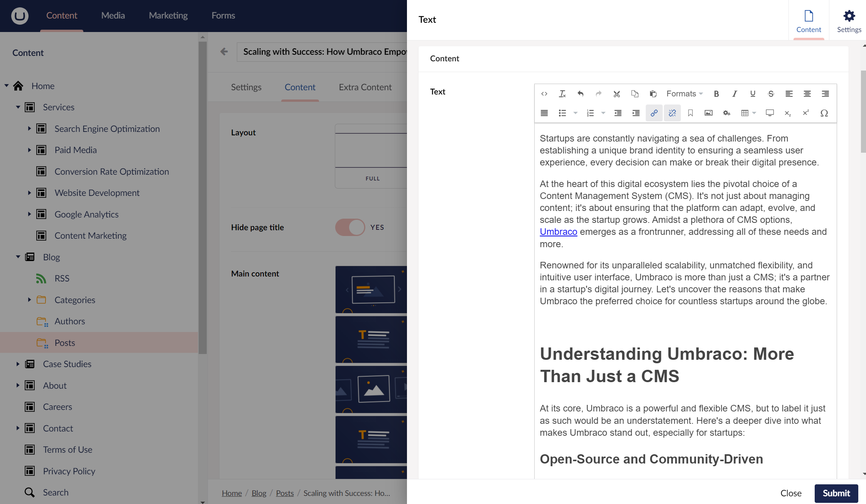Open the Media section in the top menu

(113, 15)
